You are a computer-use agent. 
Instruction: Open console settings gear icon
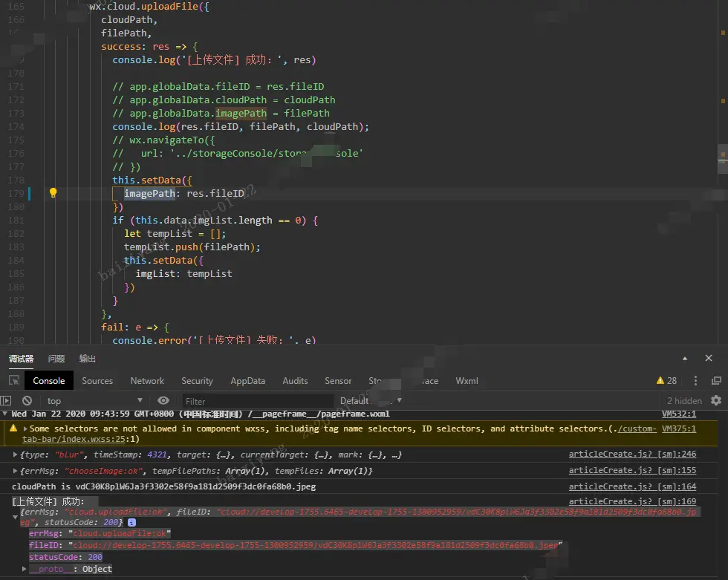click(716, 400)
